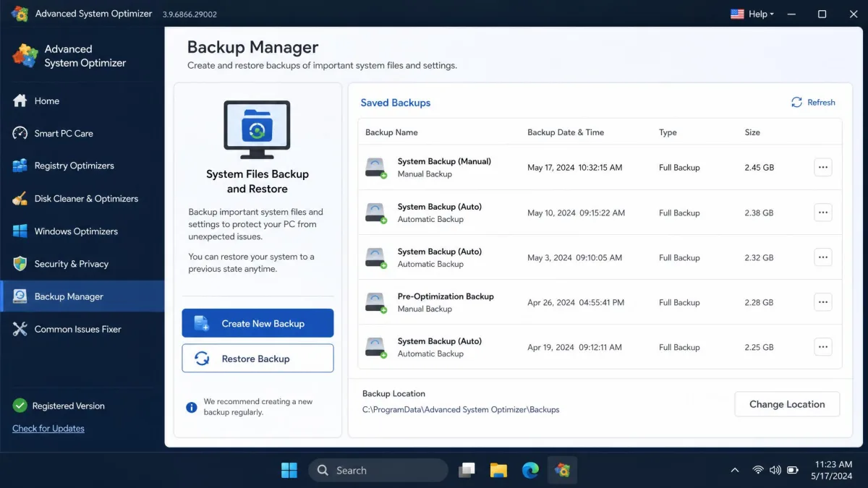Click the Refresh text link

tap(821, 103)
